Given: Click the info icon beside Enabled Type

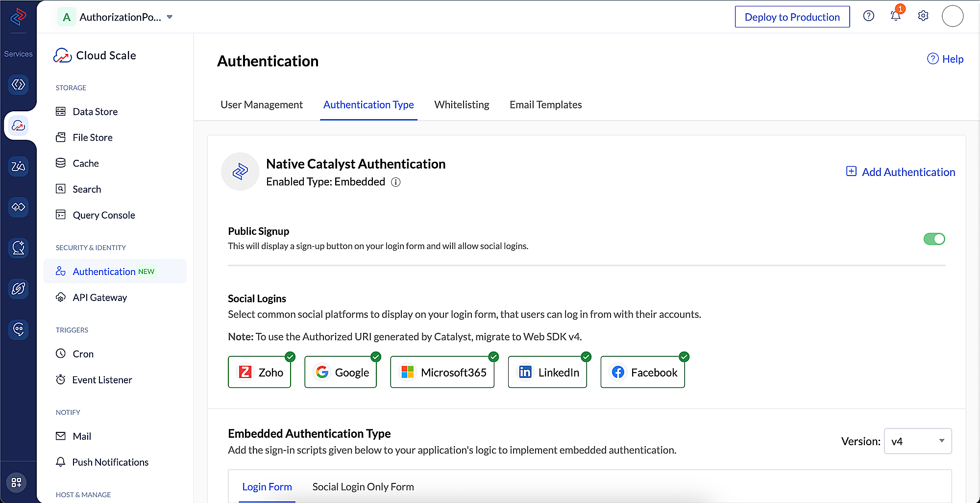Looking at the screenshot, I should (x=396, y=182).
